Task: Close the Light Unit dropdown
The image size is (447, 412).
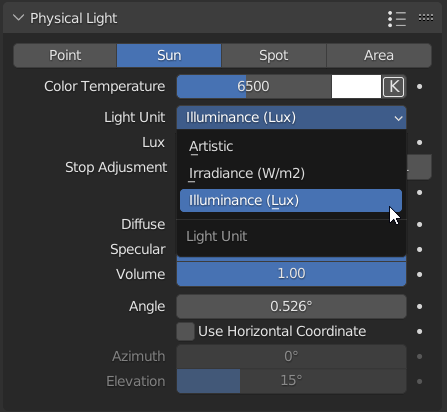Action: (291, 117)
